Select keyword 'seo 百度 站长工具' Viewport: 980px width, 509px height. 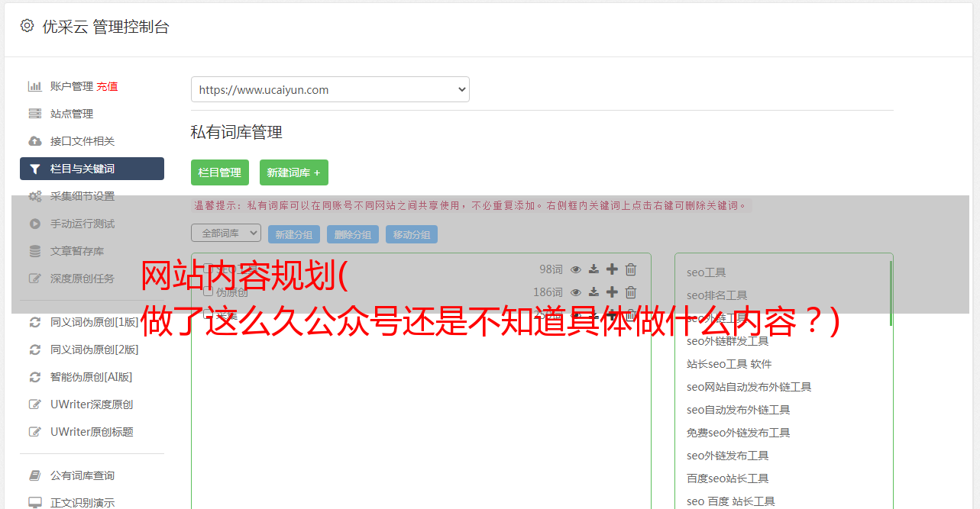(x=730, y=501)
